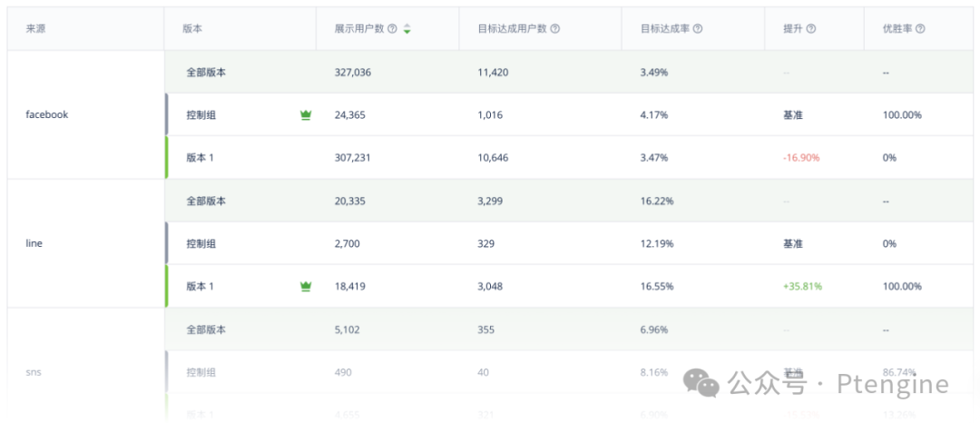Select 版本 1 row under facebook
This screenshot has height=423, width=980.
tap(200, 158)
